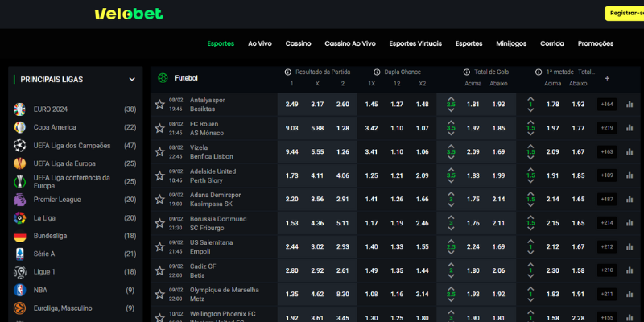Favorite Borussia Dortmund vs SC Friburgo
The image size is (644, 322).
click(159, 224)
